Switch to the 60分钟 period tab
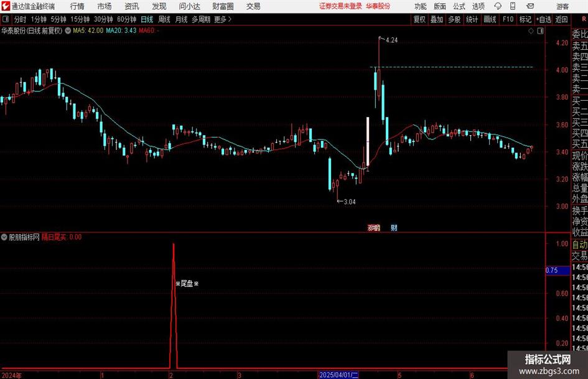Image resolution: width=588 pixels, height=379 pixels. (x=127, y=19)
